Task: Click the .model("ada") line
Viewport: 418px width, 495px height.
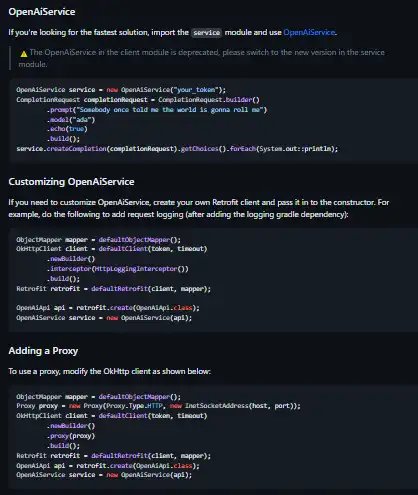Action: click(71, 119)
